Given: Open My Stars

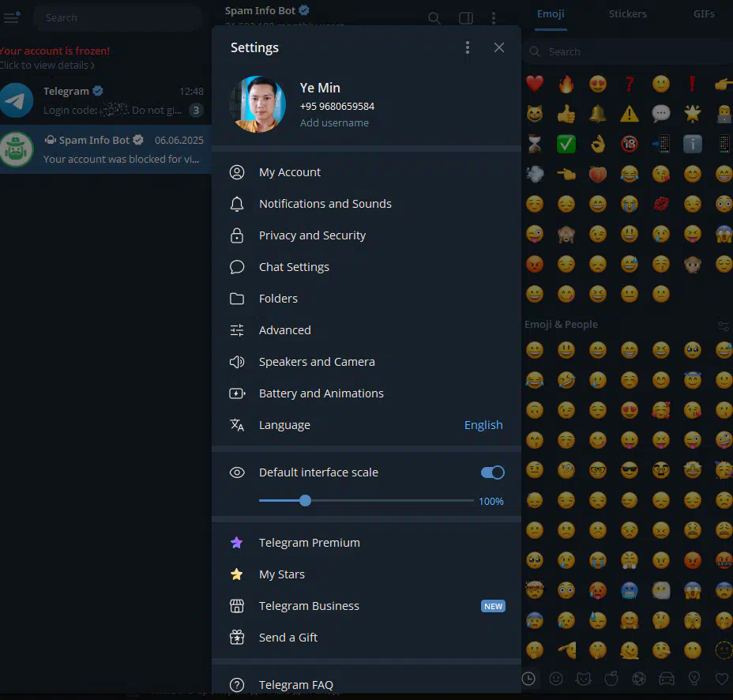Looking at the screenshot, I should 366,574.
